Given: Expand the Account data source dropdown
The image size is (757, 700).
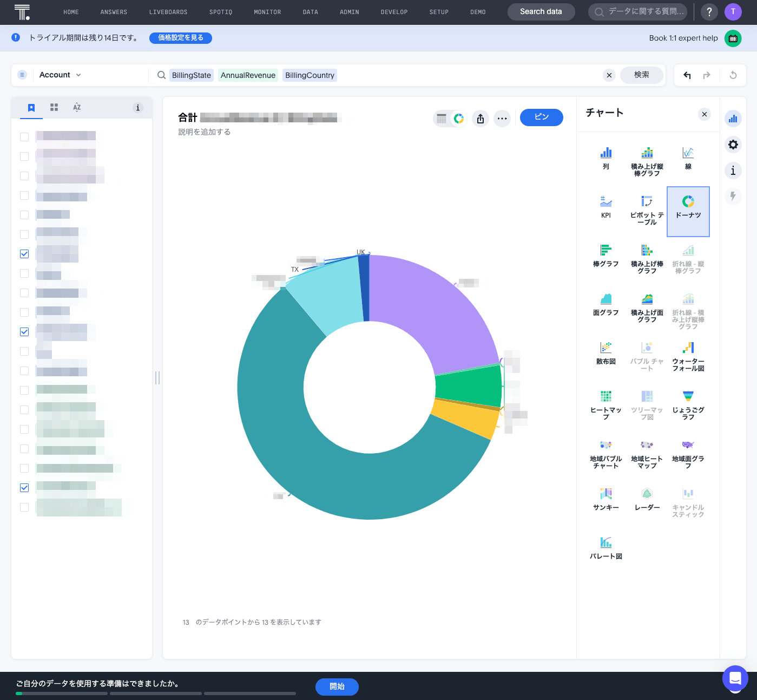Looking at the screenshot, I should 60,75.
